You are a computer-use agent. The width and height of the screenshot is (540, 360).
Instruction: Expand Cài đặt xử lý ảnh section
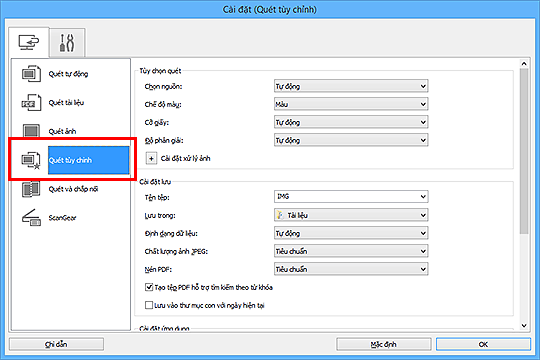(x=151, y=158)
